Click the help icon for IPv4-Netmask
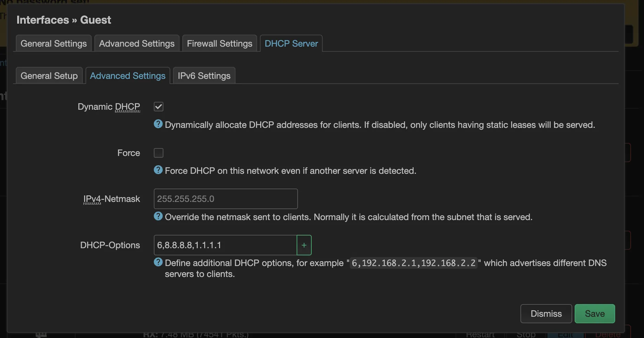The width and height of the screenshot is (644, 338). [158, 216]
